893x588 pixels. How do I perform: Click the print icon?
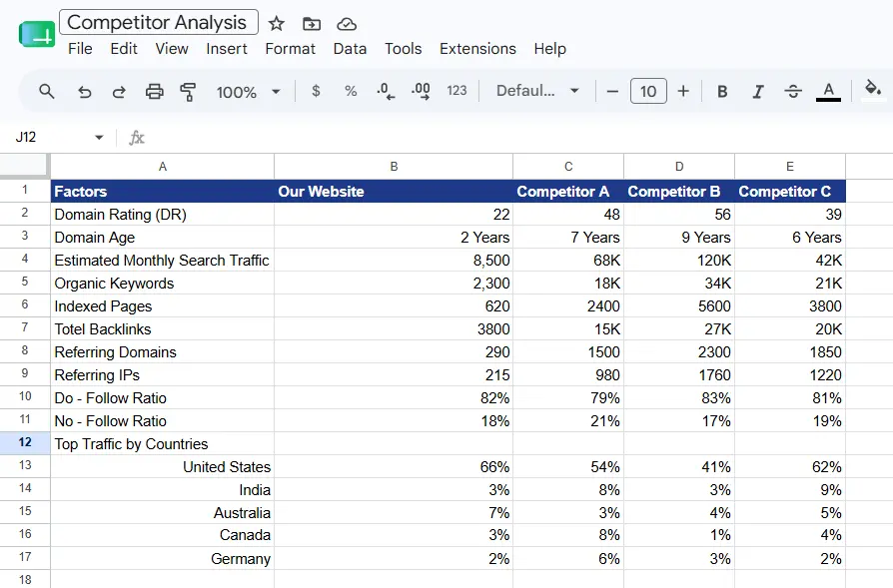(x=155, y=91)
